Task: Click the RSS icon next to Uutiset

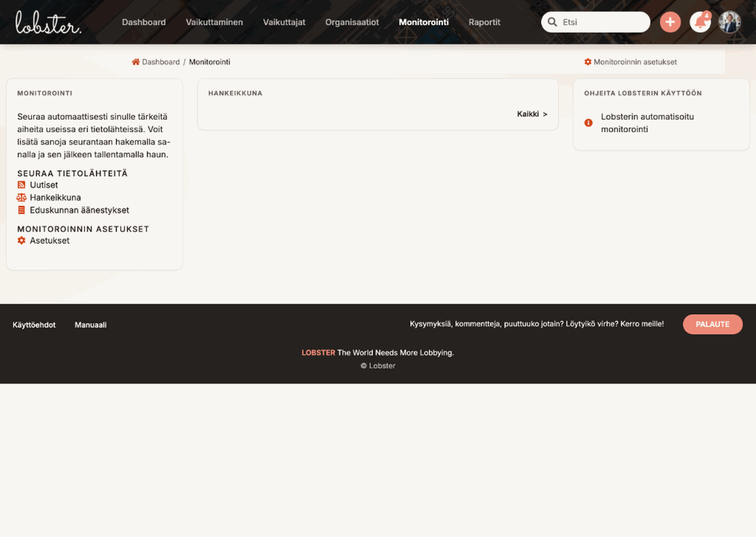Action: point(21,185)
